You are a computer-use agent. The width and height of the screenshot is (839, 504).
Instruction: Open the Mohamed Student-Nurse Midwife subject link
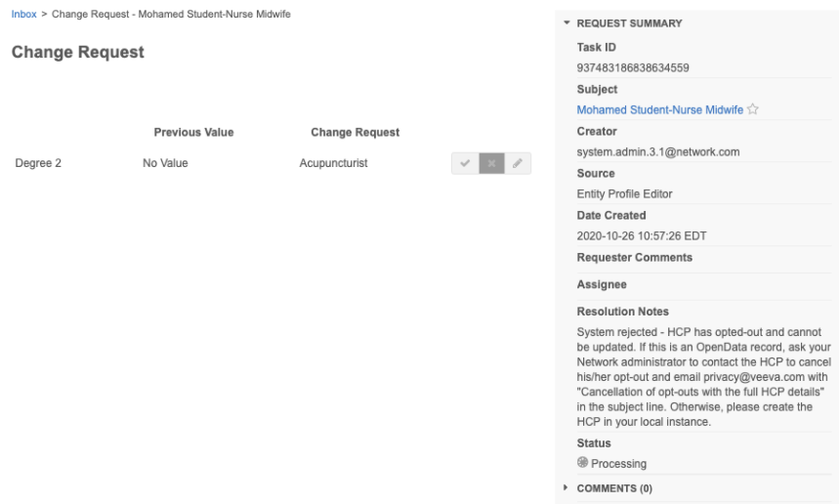(660, 109)
